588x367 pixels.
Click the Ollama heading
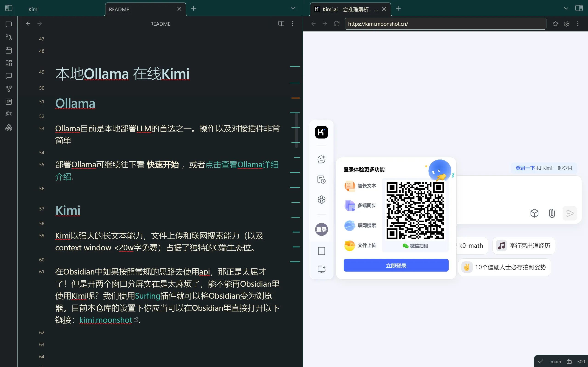coord(75,104)
